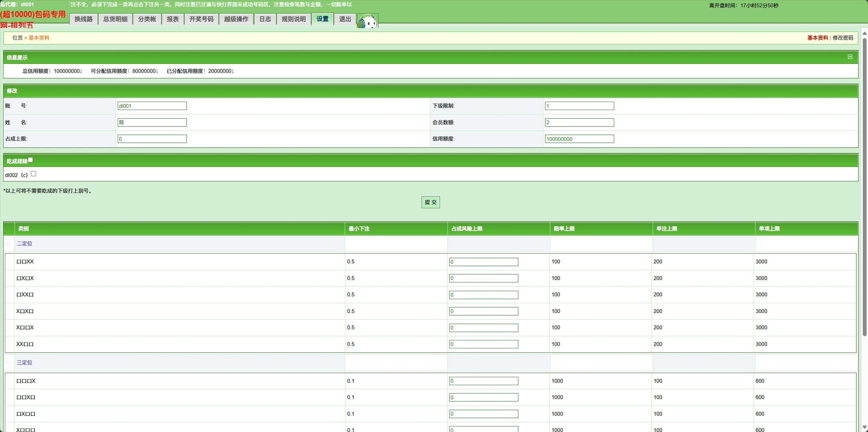The image size is (868, 432).
Task: Click the 基本资料 link at top right
Action: tap(817, 38)
